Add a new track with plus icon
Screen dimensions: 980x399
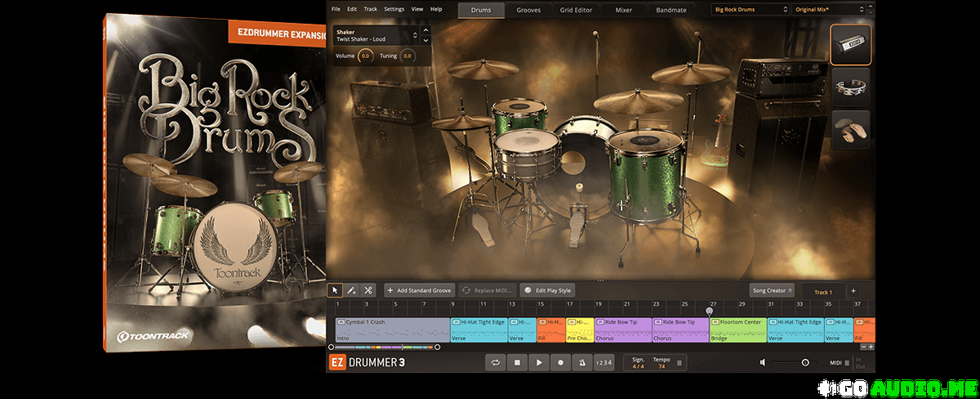pyautogui.click(x=853, y=291)
